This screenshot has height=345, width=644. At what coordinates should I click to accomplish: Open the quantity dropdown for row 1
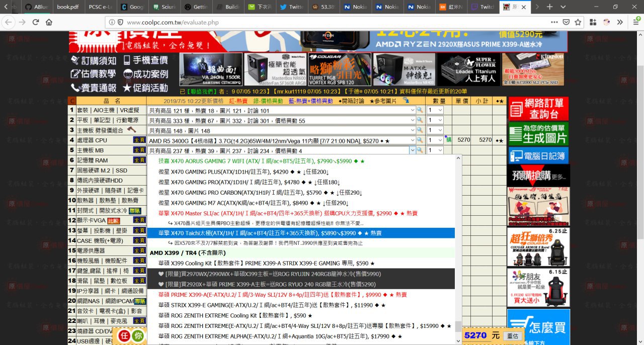(435, 110)
